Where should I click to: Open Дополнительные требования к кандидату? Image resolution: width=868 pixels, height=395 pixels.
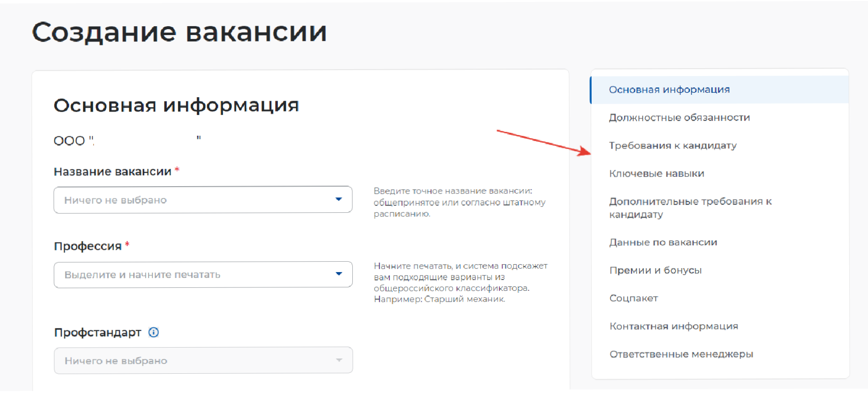pos(690,208)
